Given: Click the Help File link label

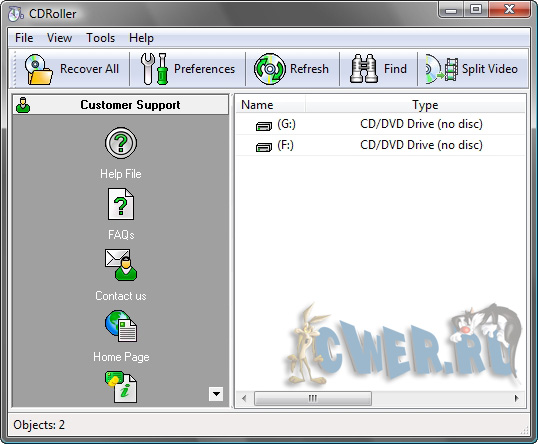Looking at the screenshot, I should 121,174.
